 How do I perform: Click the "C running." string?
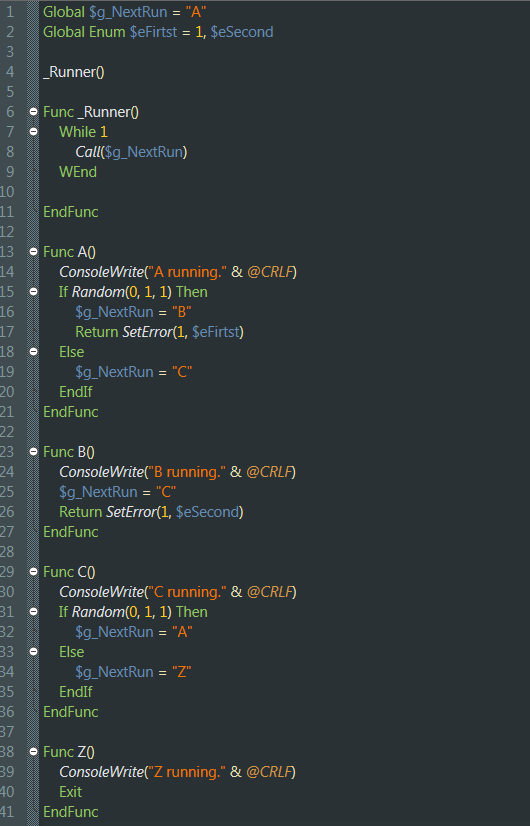(188, 592)
